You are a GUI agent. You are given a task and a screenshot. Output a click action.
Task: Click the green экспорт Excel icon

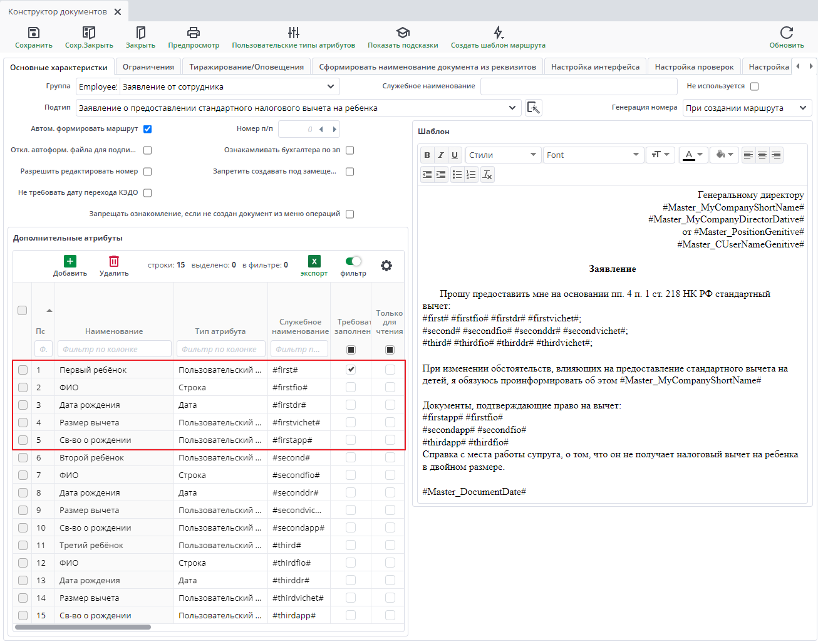[314, 261]
